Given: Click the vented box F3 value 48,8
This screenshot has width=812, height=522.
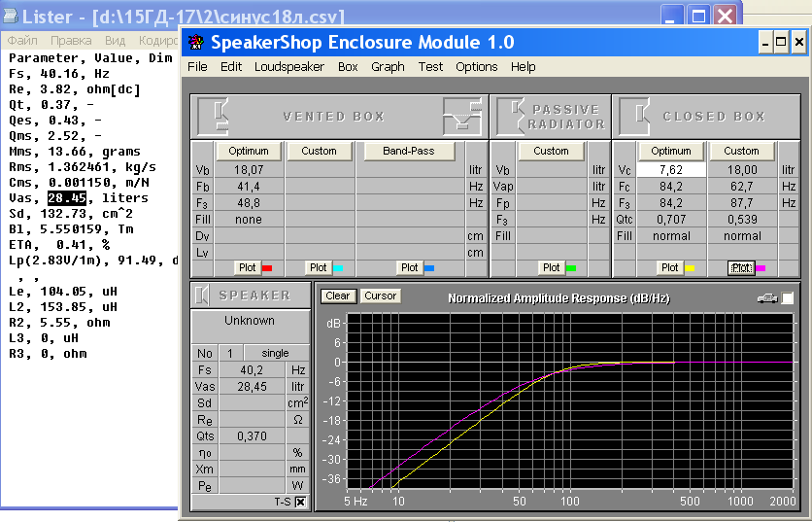Looking at the screenshot, I should (249, 203).
